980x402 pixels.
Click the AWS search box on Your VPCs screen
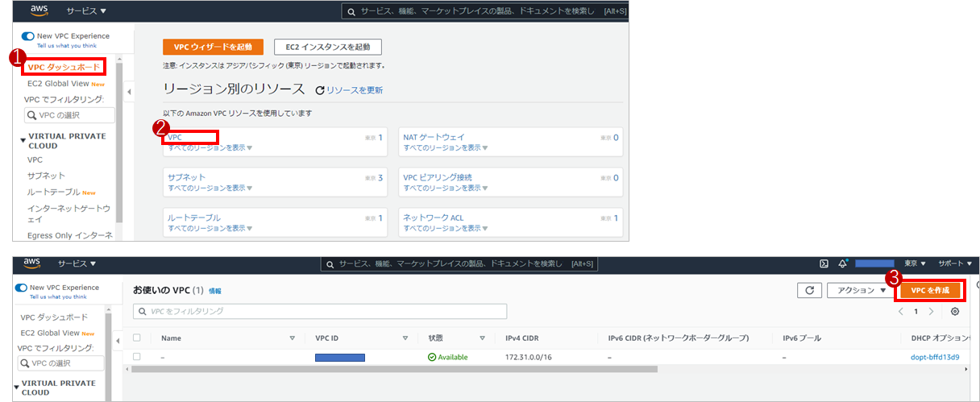pos(459,263)
